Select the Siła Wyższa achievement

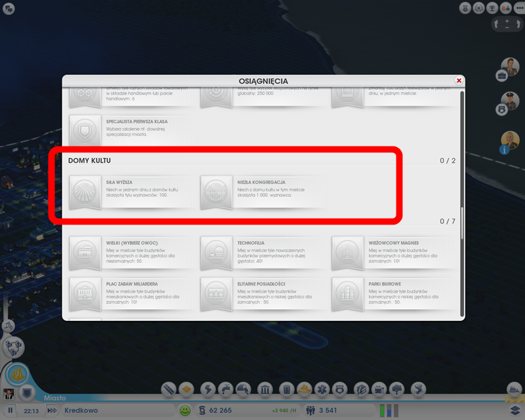pyautogui.click(x=131, y=192)
